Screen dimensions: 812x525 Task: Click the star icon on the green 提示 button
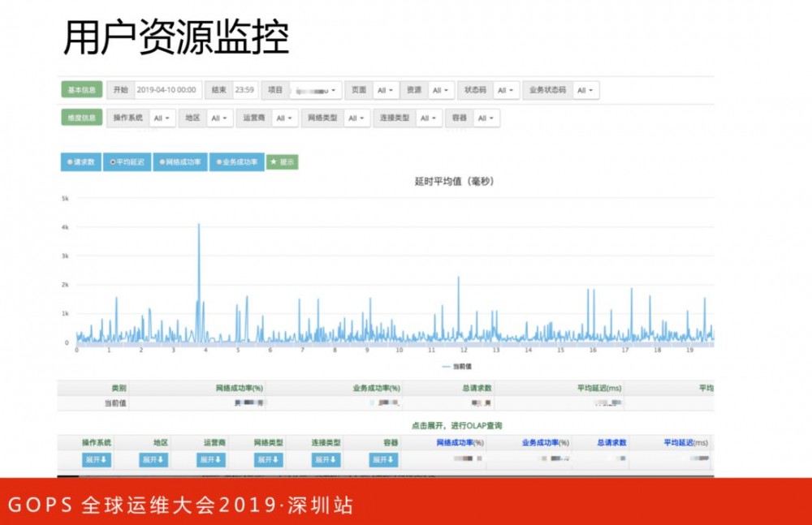click(x=274, y=161)
